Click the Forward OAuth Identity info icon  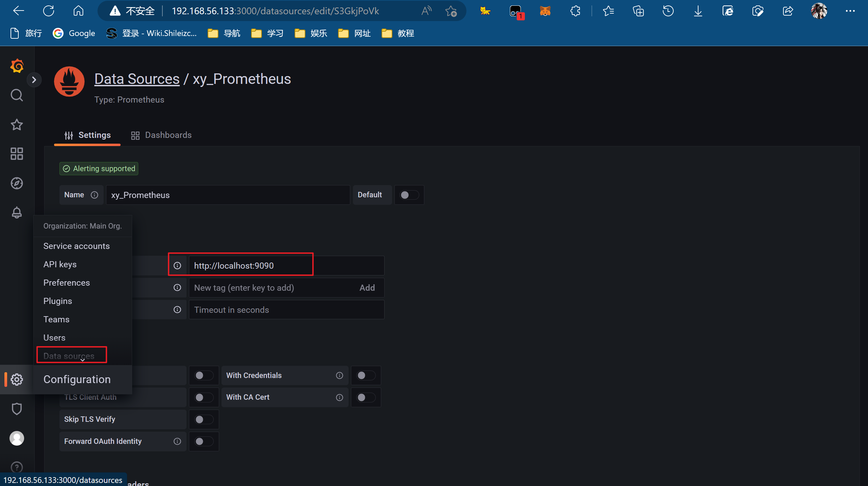(177, 441)
